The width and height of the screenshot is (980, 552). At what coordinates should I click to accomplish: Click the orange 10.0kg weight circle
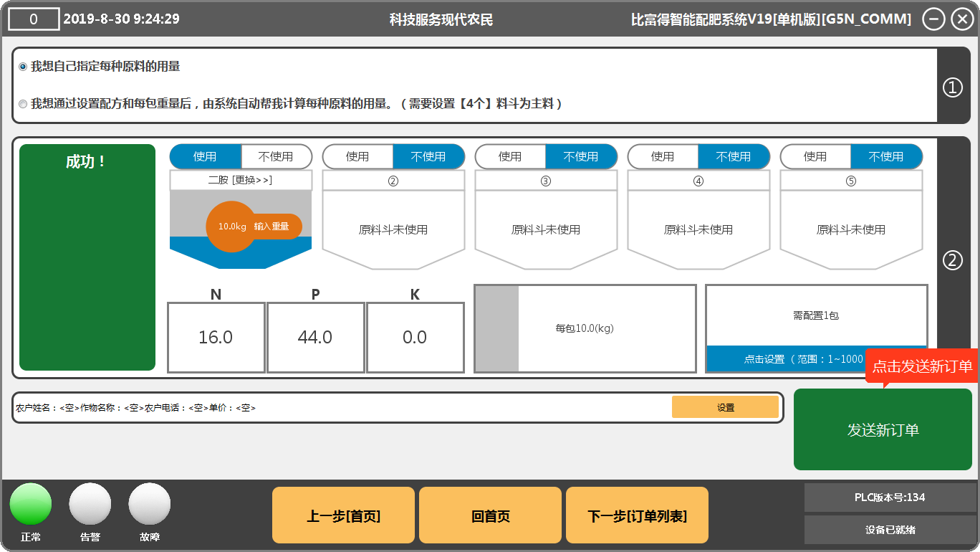click(231, 227)
